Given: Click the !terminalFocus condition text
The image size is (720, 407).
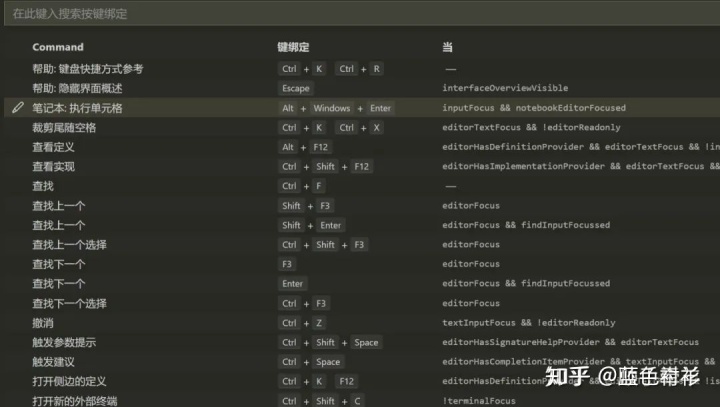Looking at the screenshot, I should point(479,401).
